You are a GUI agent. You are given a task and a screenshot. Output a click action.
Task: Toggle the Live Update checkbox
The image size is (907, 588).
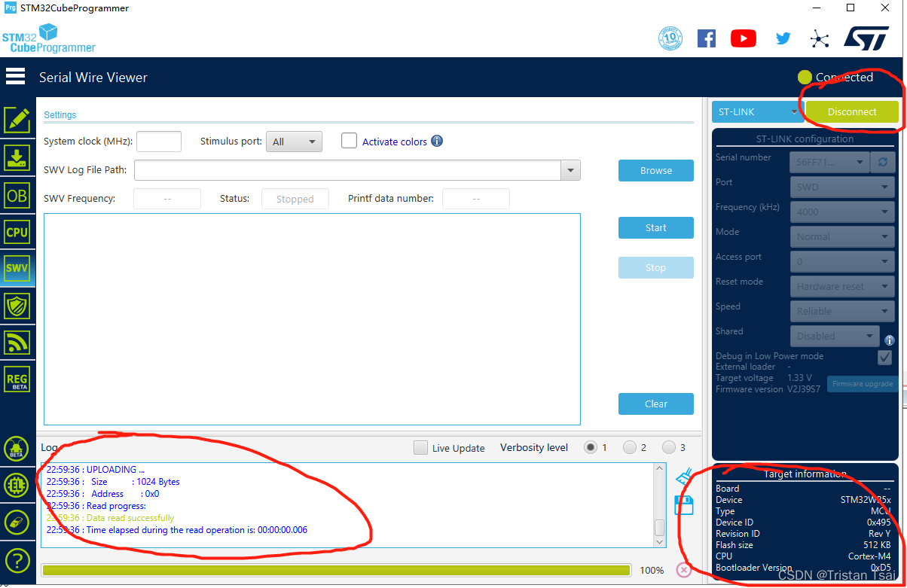[420, 448]
